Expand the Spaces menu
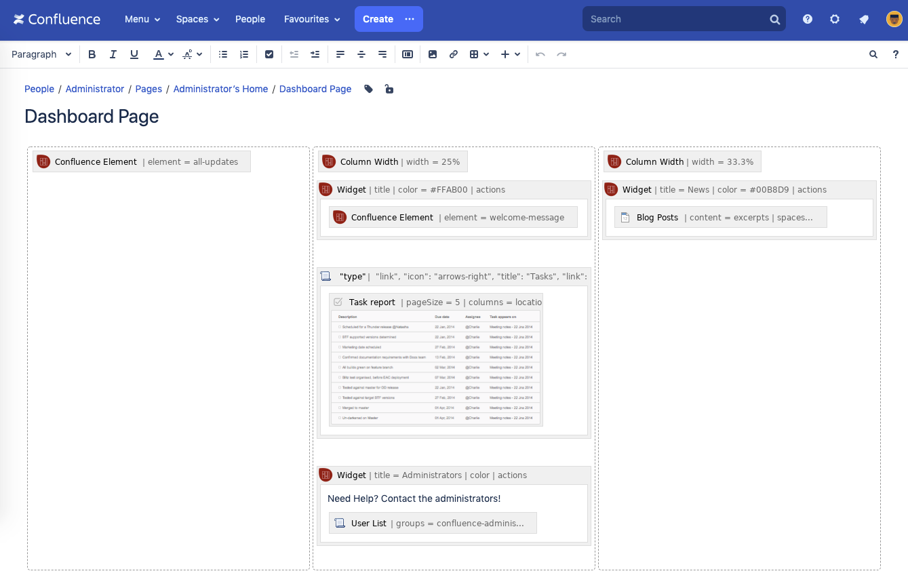 pyautogui.click(x=198, y=19)
